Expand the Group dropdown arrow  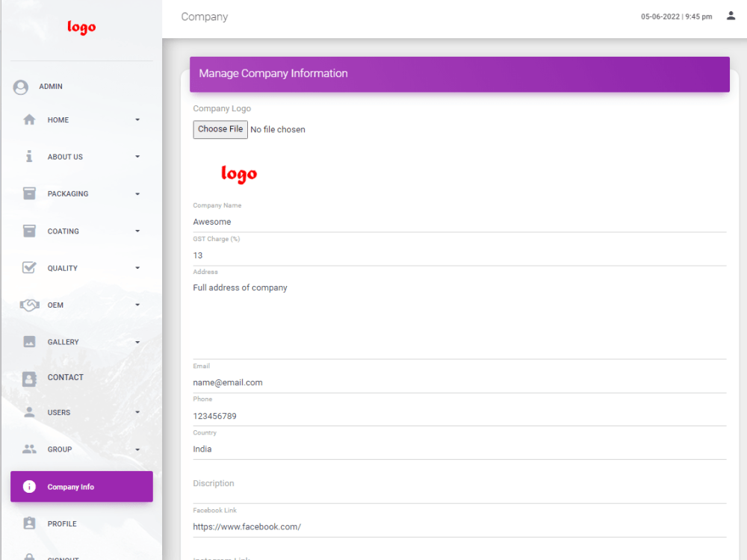point(137,449)
